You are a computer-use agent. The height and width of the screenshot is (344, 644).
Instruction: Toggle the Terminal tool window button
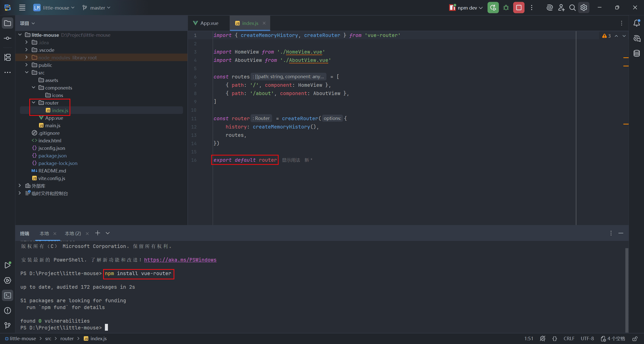click(x=8, y=295)
